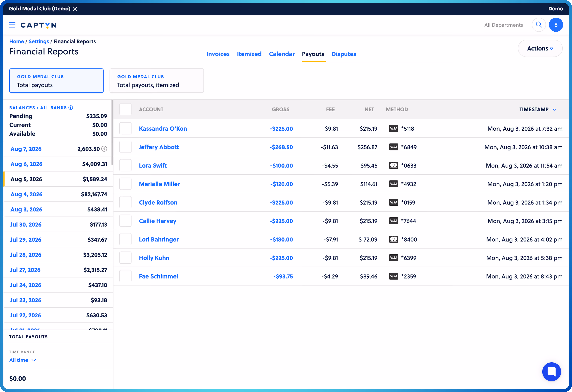Viewport: 572px width, 392px height.
Task: Select the Jul 28, 2026 payout date
Action: click(x=26, y=255)
